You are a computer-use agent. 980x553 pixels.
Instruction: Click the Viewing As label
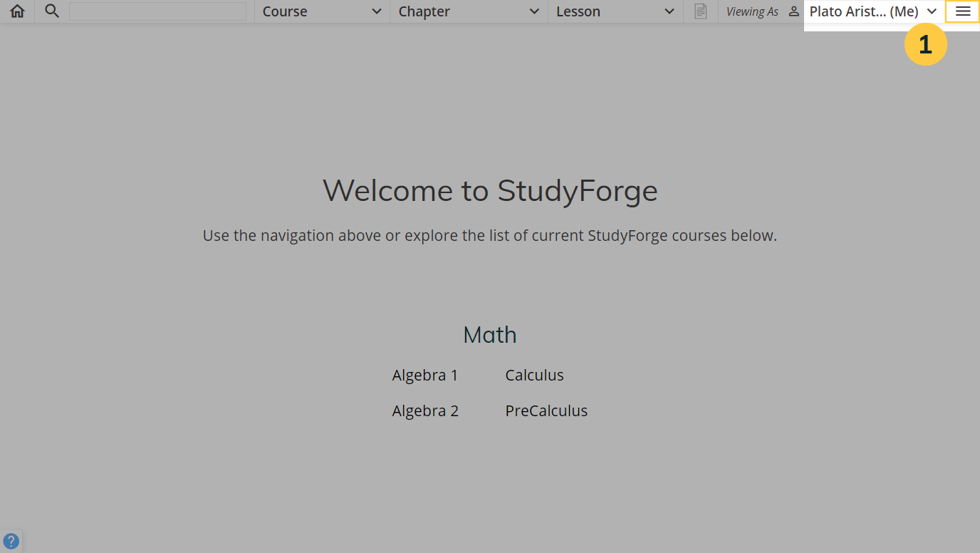point(752,11)
